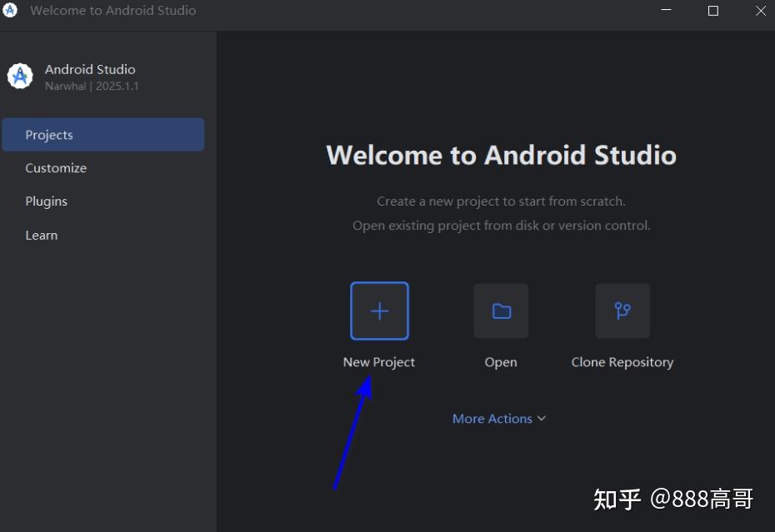Click the New Project label
The width and height of the screenshot is (775, 532).
click(x=379, y=362)
